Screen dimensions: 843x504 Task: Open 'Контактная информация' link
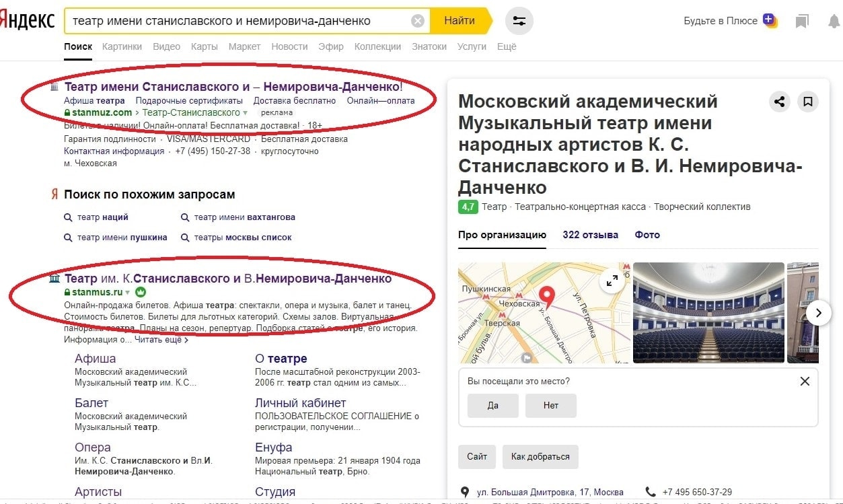pos(114,151)
